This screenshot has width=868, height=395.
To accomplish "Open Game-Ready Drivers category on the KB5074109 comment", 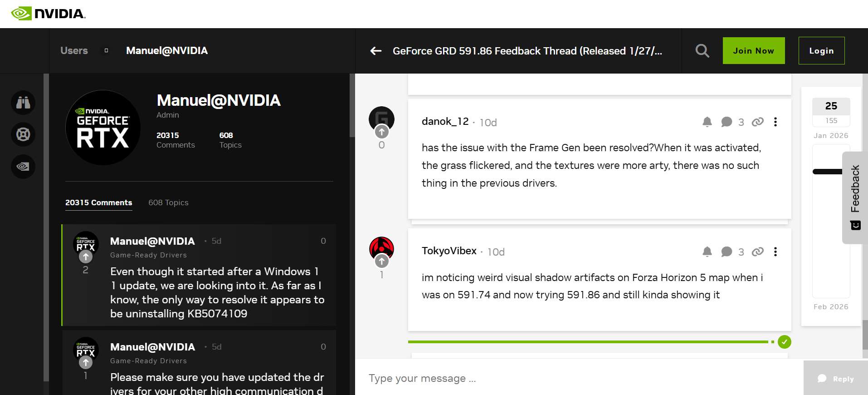I will [x=148, y=255].
